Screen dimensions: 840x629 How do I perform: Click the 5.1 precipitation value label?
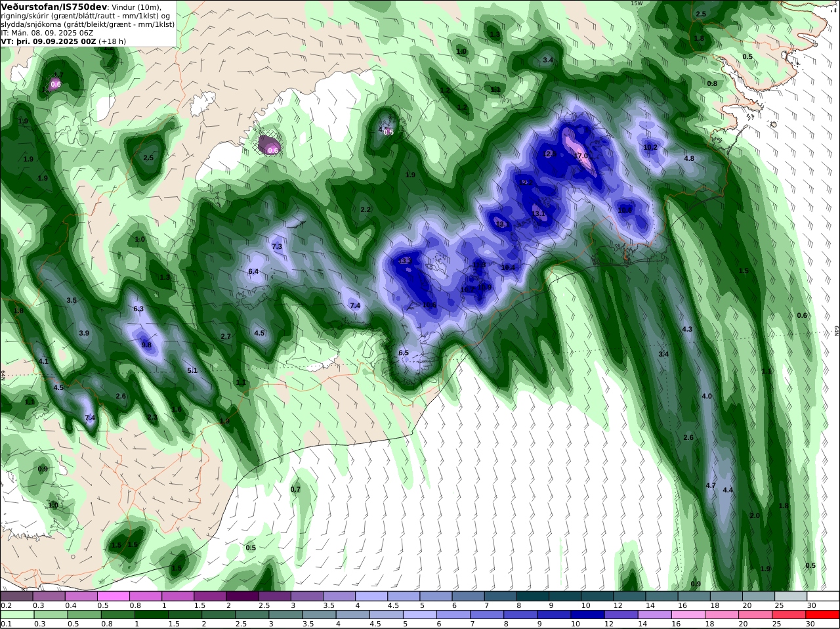point(192,370)
